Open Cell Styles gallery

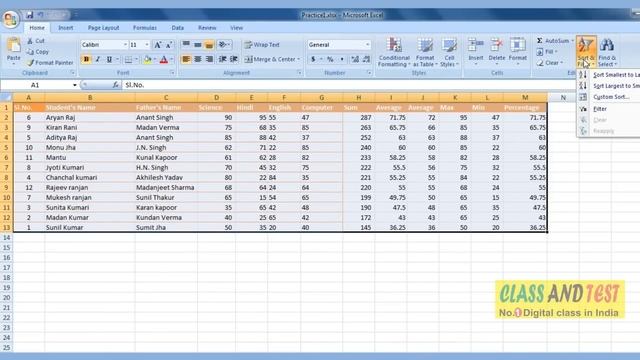449,52
